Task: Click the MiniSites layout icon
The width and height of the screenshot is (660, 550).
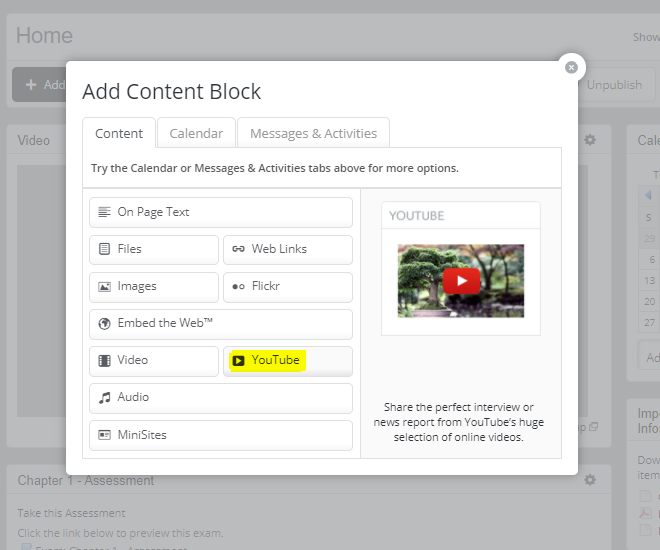Action: click(104, 435)
